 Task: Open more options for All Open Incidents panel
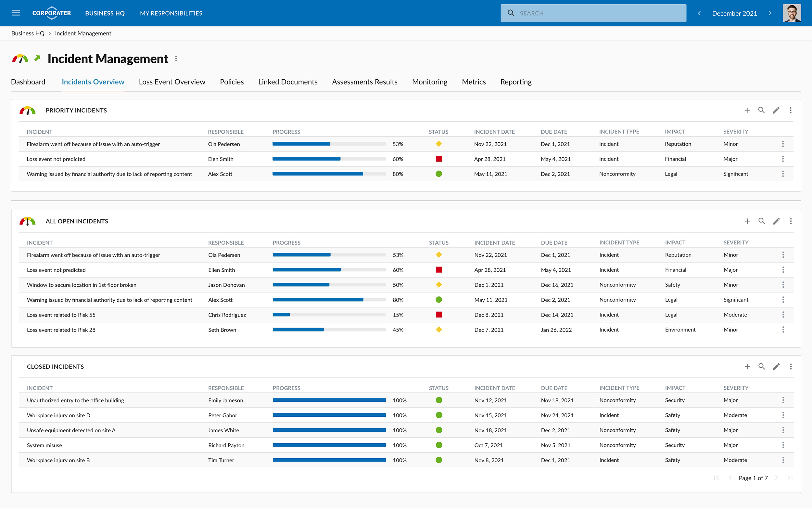[791, 221]
